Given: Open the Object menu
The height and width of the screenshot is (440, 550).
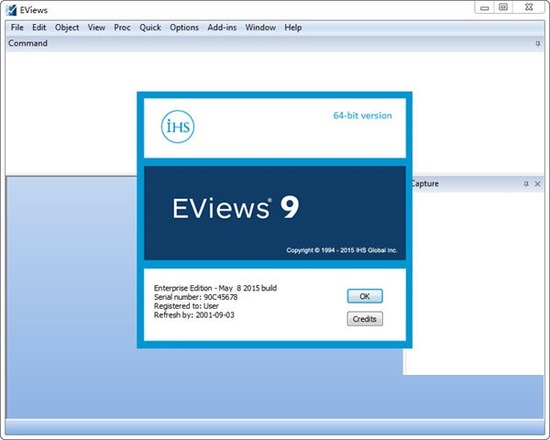Looking at the screenshot, I should point(67,27).
